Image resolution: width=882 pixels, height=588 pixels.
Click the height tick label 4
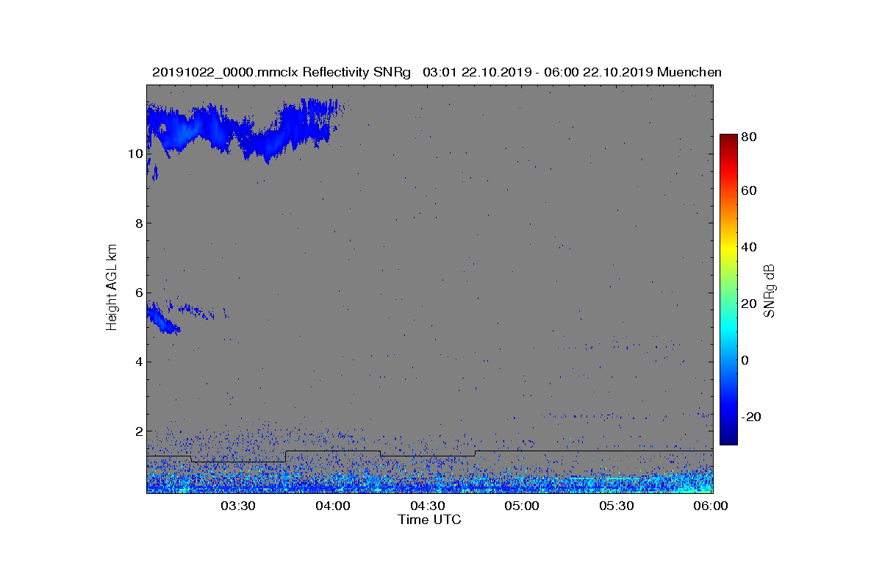[138, 362]
